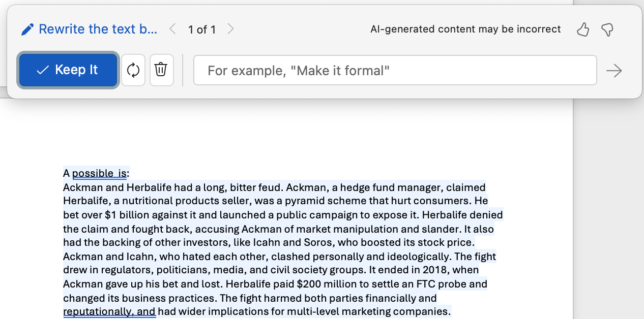Go to the previous draft with left chevron
This screenshot has width=644, height=319.
pyautogui.click(x=172, y=29)
